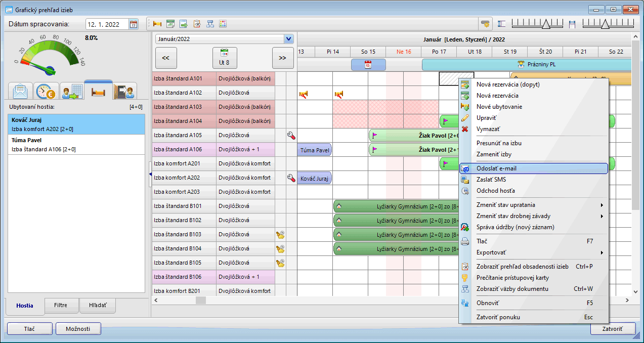Viewport: 644px width, 343px height.
Task: Expand the Zmeniť stav upratania submenu
Action: point(602,205)
